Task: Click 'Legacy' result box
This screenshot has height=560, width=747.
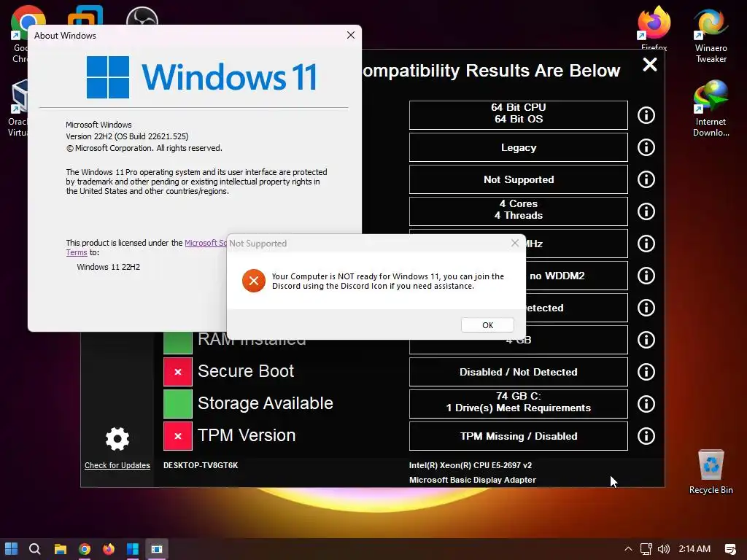Action: pos(519,147)
